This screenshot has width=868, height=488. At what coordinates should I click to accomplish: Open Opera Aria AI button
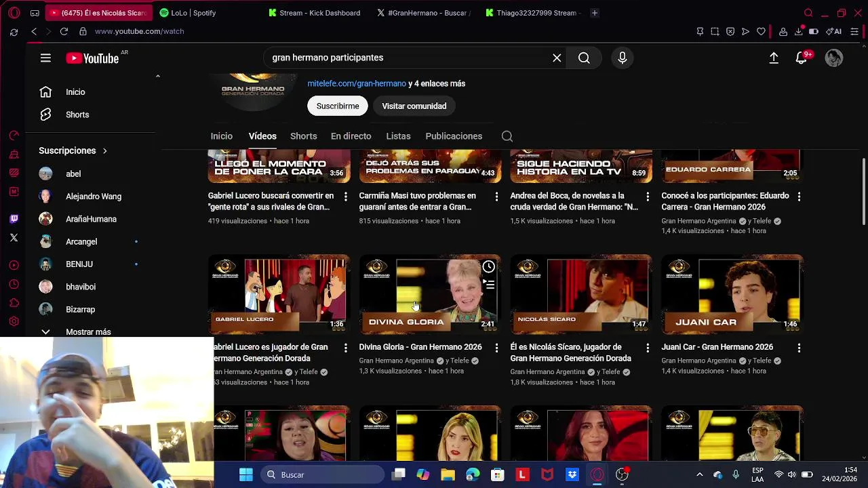point(833,31)
